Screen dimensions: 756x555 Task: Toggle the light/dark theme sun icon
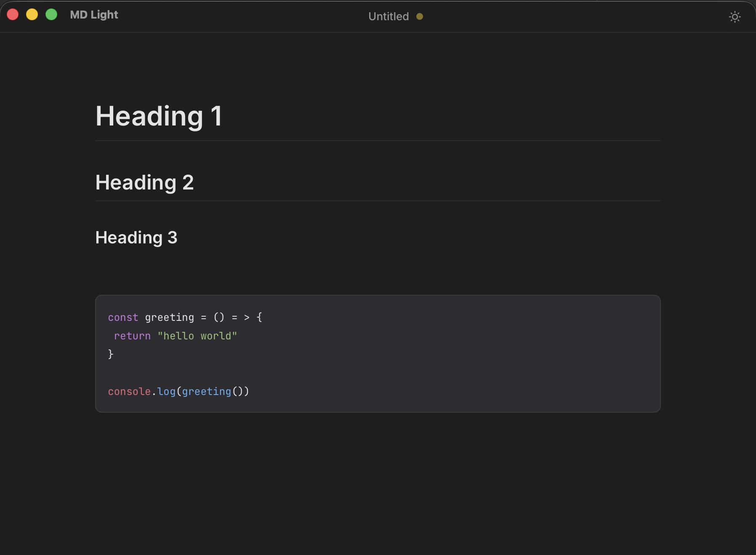click(x=735, y=17)
